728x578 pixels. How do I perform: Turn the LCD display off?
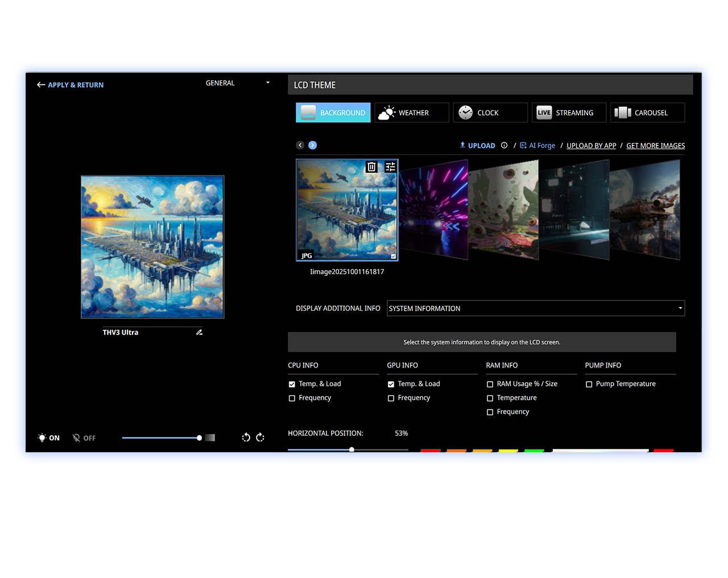(84, 438)
